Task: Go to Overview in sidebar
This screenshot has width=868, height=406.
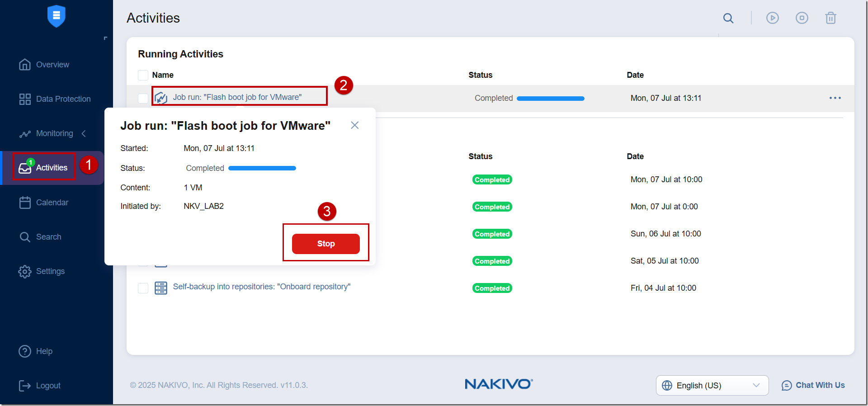Action: (x=52, y=65)
